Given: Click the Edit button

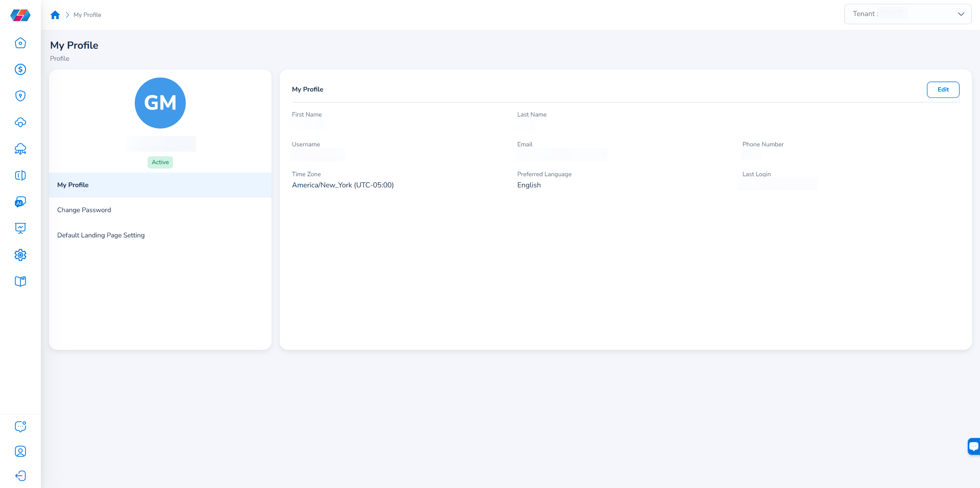Looking at the screenshot, I should (x=942, y=89).
